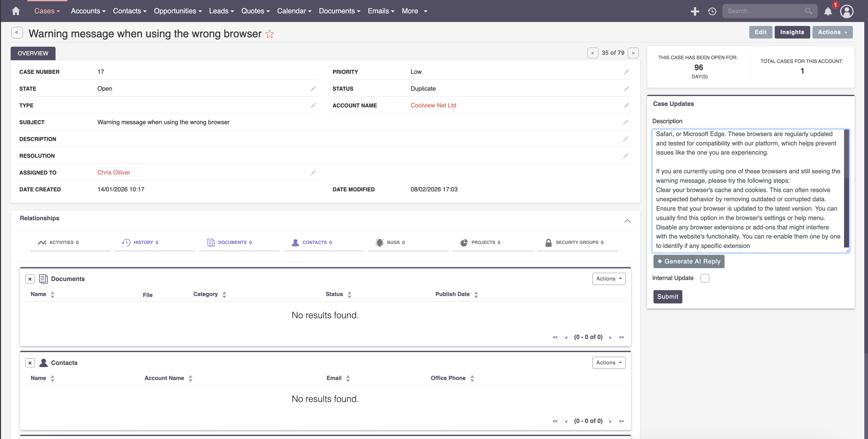Click the user profile avatar icon
The width and height of the screenshot is (868, 439).
point(847,11)
